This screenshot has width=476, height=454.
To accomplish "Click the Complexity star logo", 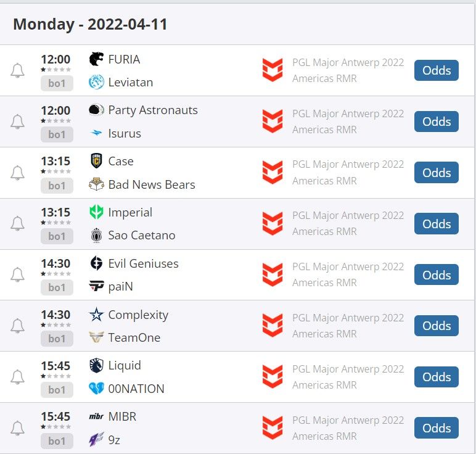I will pos(97,315).
